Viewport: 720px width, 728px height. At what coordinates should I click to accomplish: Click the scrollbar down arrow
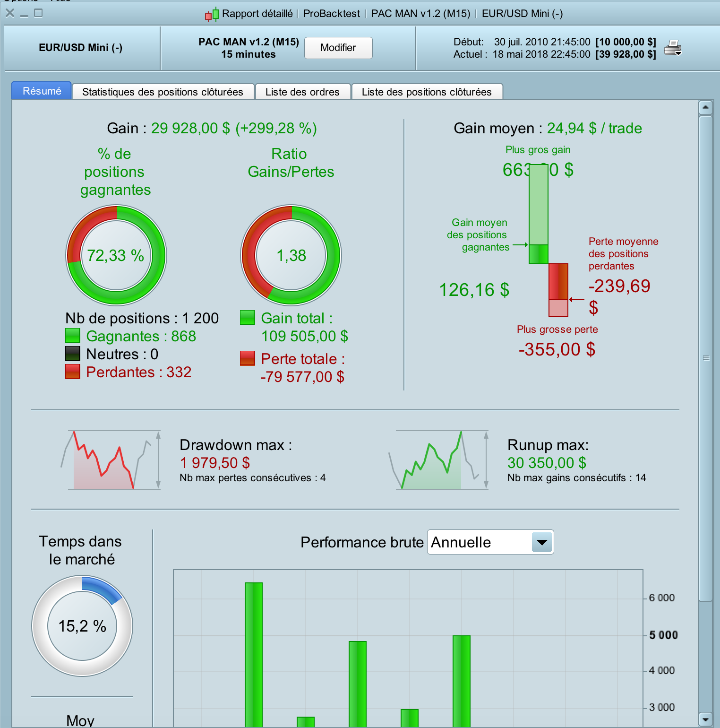[705, 719]
